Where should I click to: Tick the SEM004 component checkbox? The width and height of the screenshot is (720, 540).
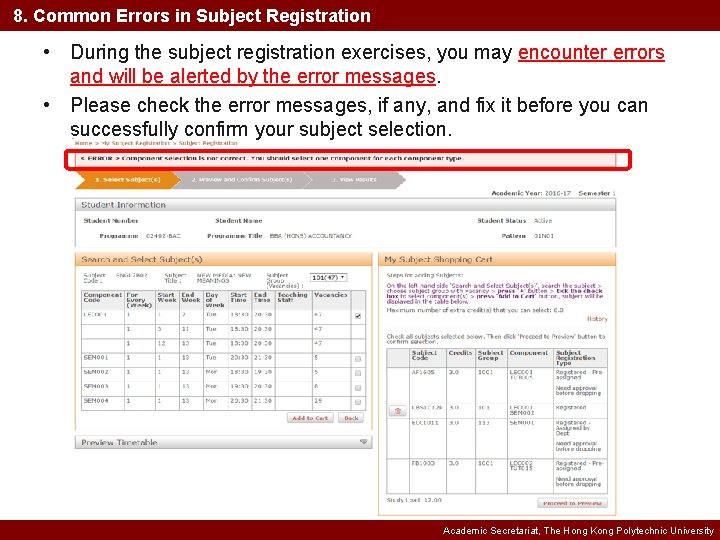pos(358,402)
